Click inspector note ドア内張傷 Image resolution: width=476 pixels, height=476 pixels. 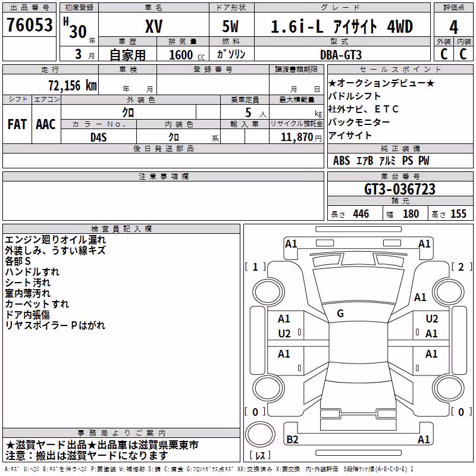pos(27,315)
